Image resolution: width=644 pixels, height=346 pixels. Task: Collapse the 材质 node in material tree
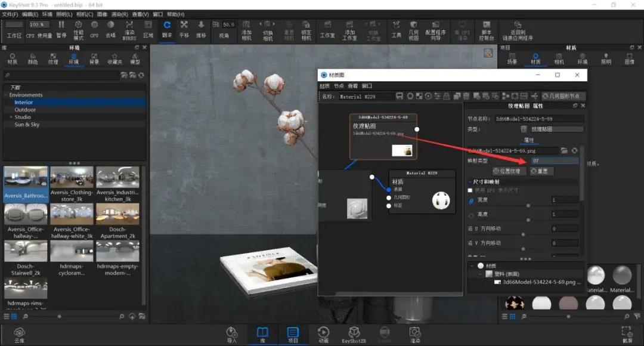472,266
